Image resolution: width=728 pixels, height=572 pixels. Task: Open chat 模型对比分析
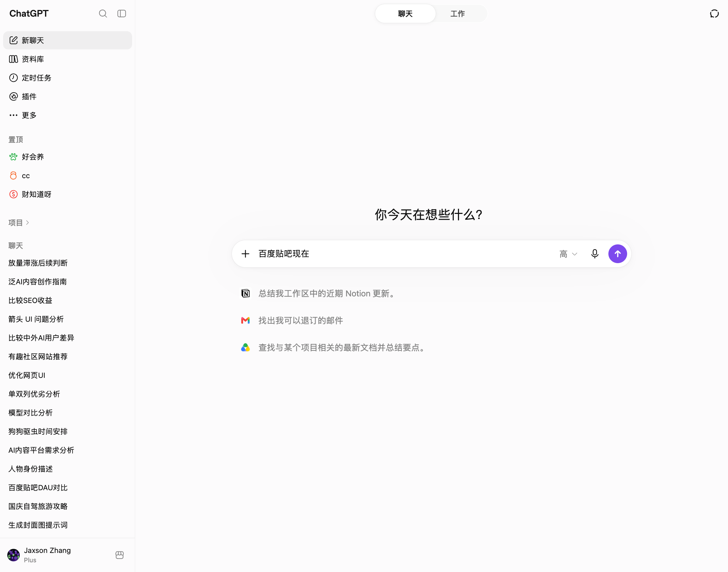68,413
